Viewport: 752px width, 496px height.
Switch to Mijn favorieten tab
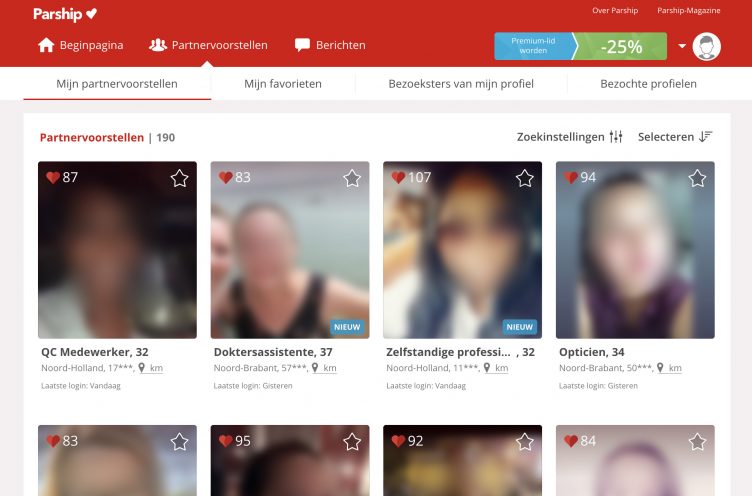tap(283, 84)
